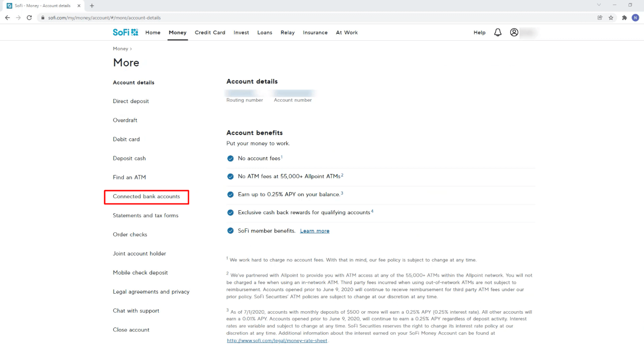Image resolution: width=644 pixels, height=349 pixels.
Task: Go to the Home nav item
Action: (153, 32)
